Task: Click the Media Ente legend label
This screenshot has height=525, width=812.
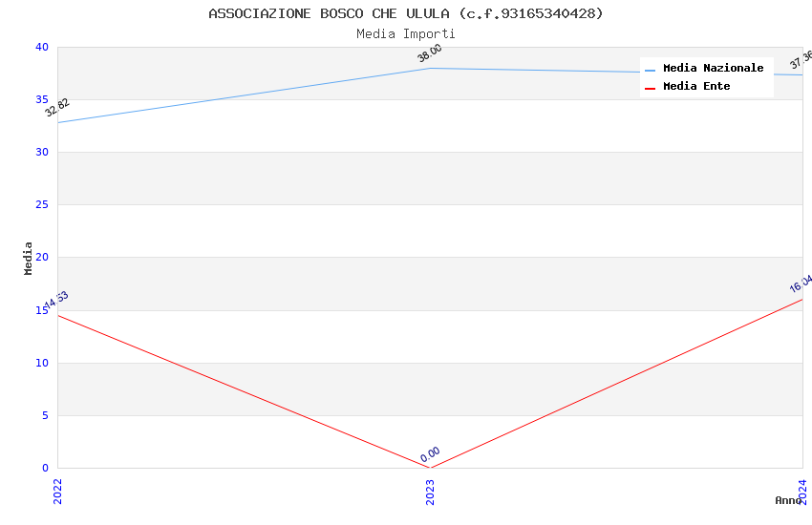Action: (x=696, y=86)
